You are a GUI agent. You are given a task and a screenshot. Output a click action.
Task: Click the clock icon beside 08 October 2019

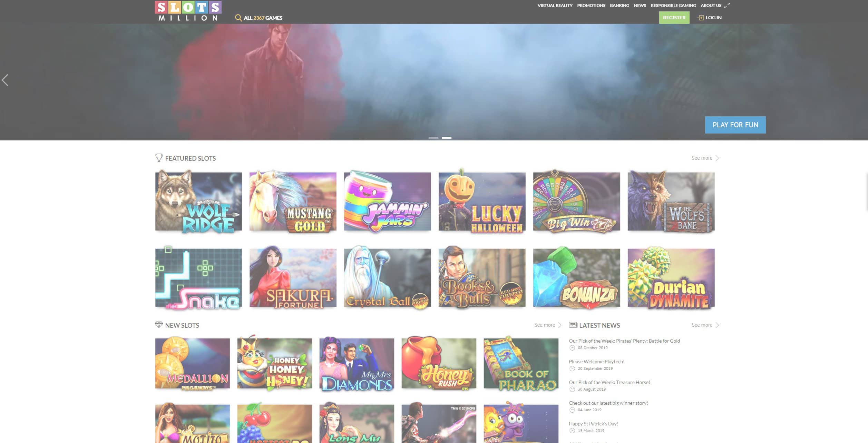pyautogui.click(x=572, y=348)
